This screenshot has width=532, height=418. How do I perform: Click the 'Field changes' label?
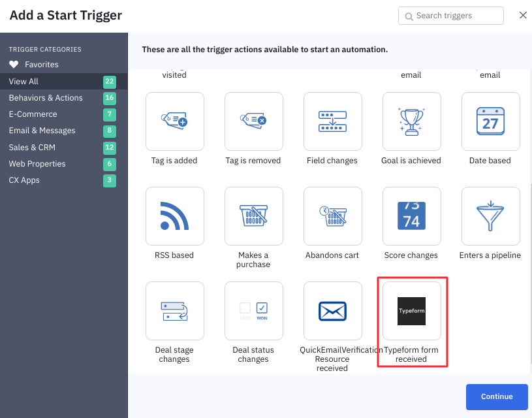332,161
